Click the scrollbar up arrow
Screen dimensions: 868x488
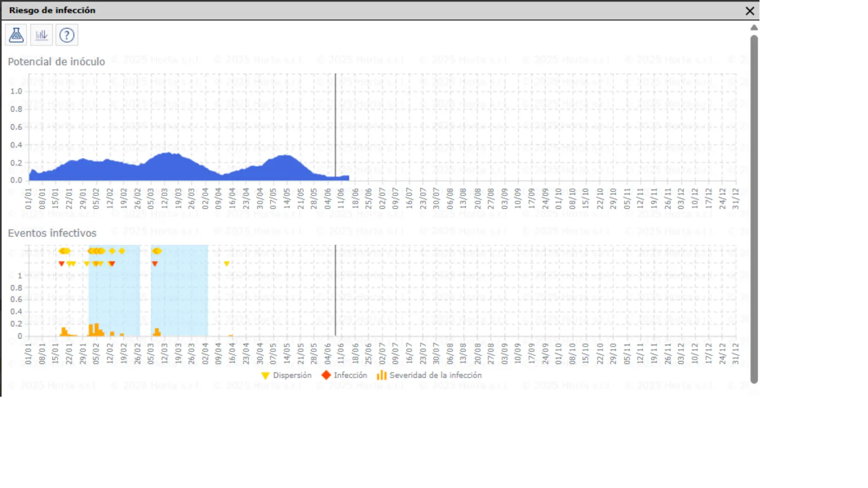(x=754, y=28)
